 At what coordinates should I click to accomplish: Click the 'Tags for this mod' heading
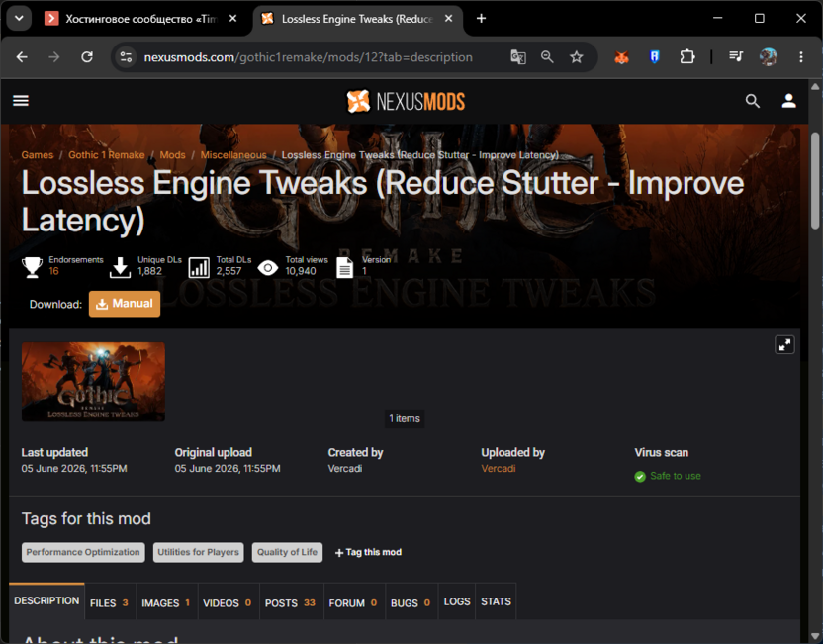click(x=86, y=518)
